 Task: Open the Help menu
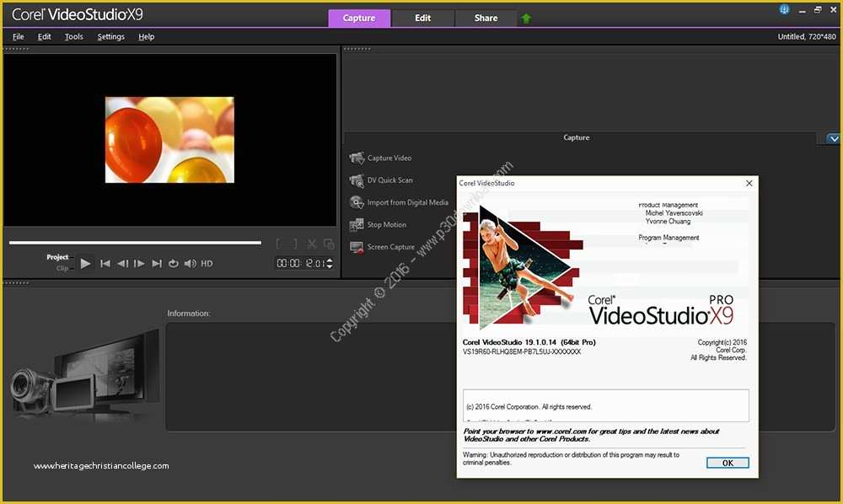click(x=146, y=36)
